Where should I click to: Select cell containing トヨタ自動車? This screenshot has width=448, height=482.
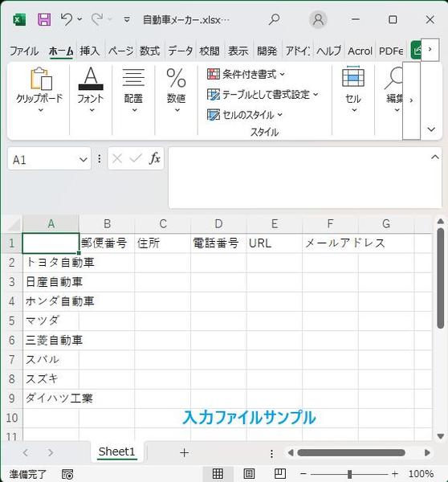(x=51, y=263)
